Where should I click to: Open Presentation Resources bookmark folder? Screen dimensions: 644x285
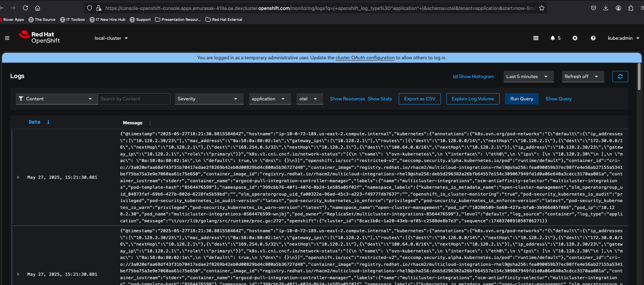[178, 20]
